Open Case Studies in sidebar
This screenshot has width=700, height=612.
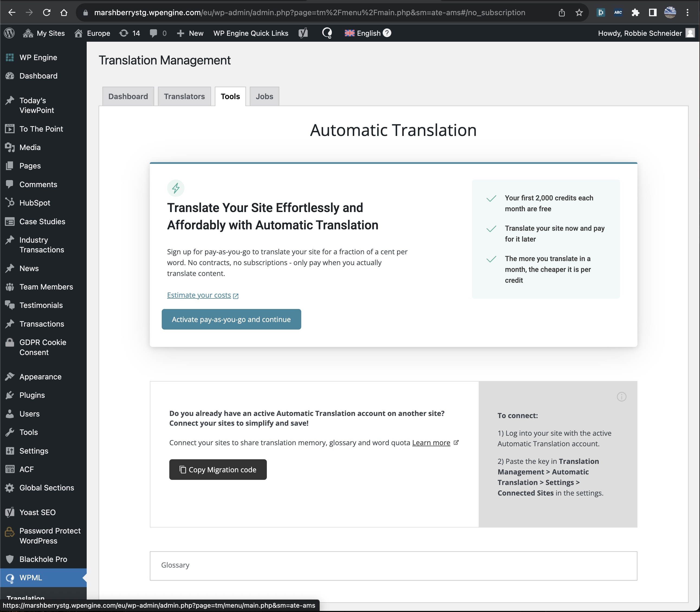tap(43, 221)
